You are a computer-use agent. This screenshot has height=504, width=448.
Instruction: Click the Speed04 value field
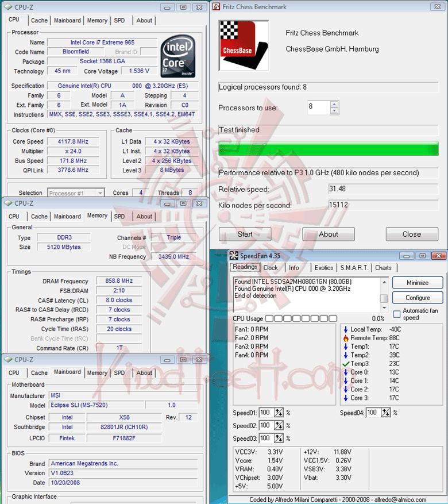[x=373, y=413]
